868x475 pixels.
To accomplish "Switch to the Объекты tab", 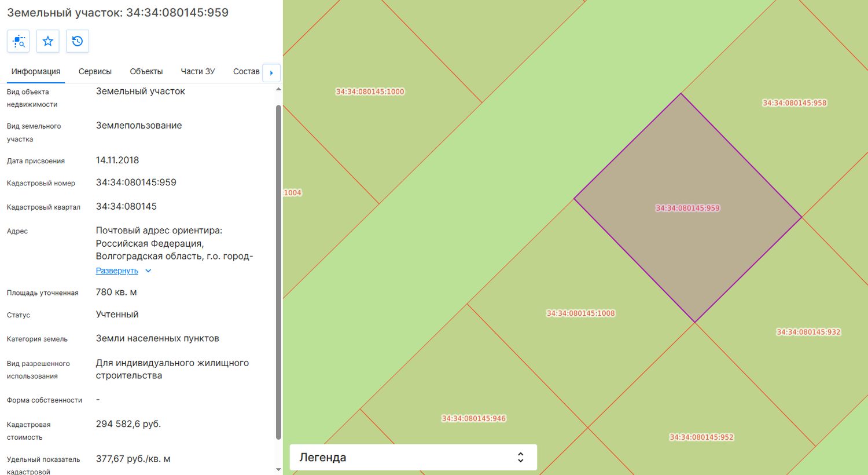I will click(146, 72).
